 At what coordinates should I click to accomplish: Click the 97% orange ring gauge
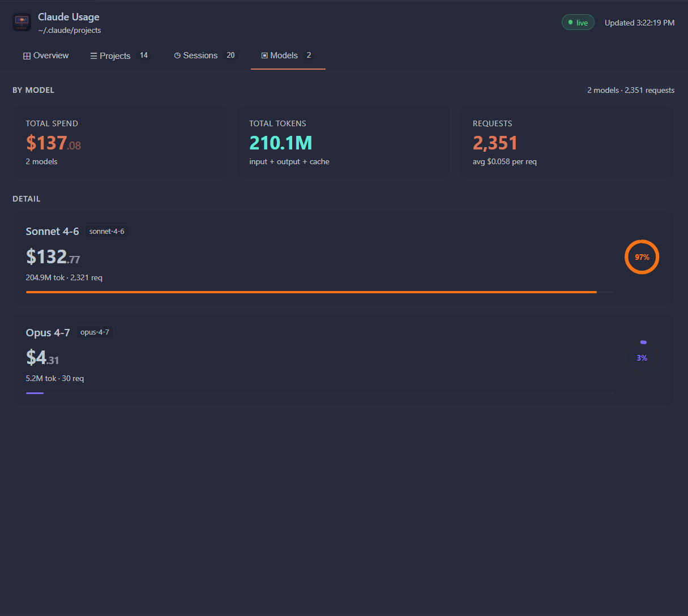point(642,257)
